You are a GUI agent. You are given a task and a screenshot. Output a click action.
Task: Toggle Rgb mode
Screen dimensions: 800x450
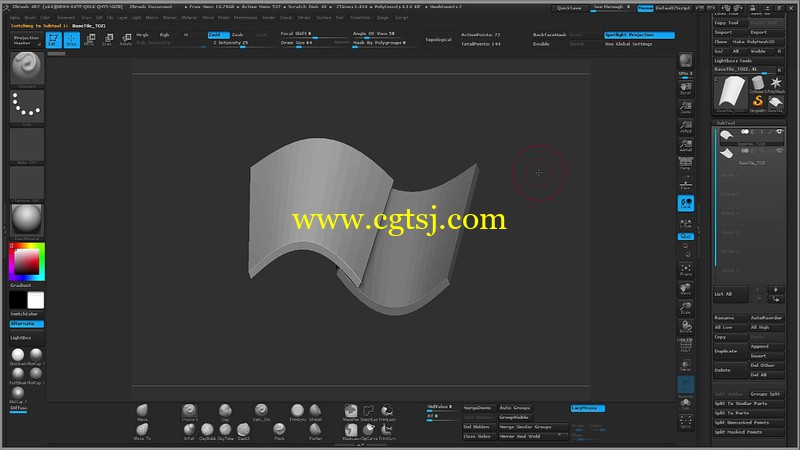click(166, 35)
